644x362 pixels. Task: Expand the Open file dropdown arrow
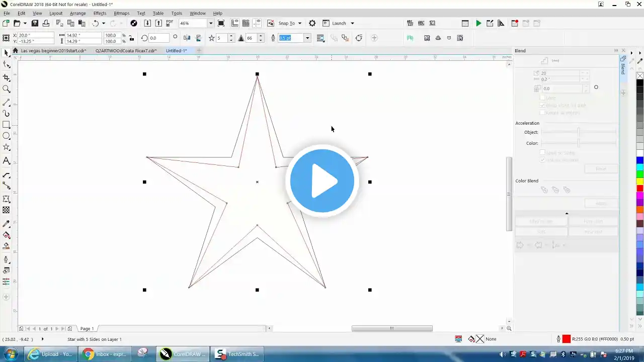25,23
